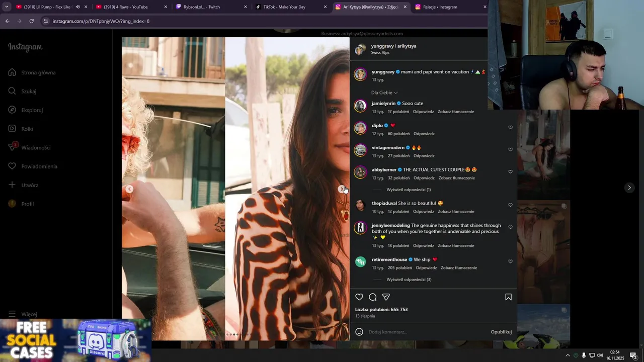The height and width of the screenshot is (362, 644).
Task: Reload the page
Action: (31, 21)
